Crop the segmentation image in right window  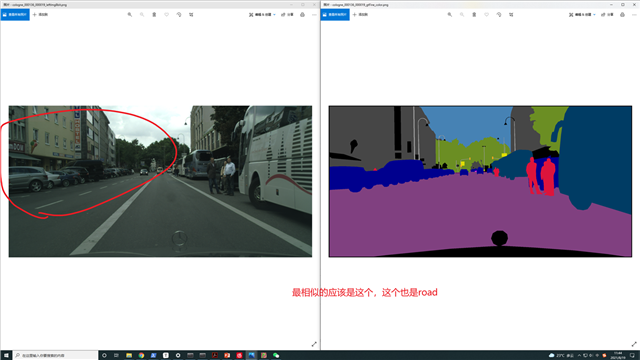511,15
